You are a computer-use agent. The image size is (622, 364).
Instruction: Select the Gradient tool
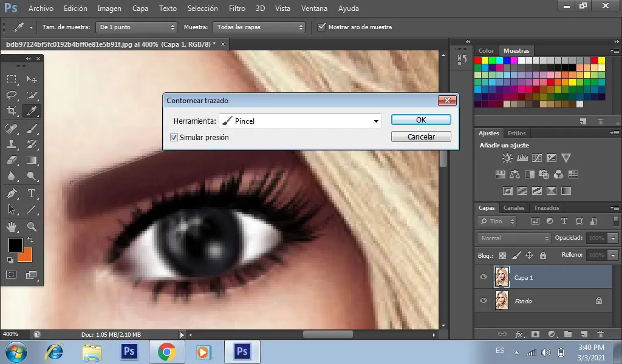32,160
